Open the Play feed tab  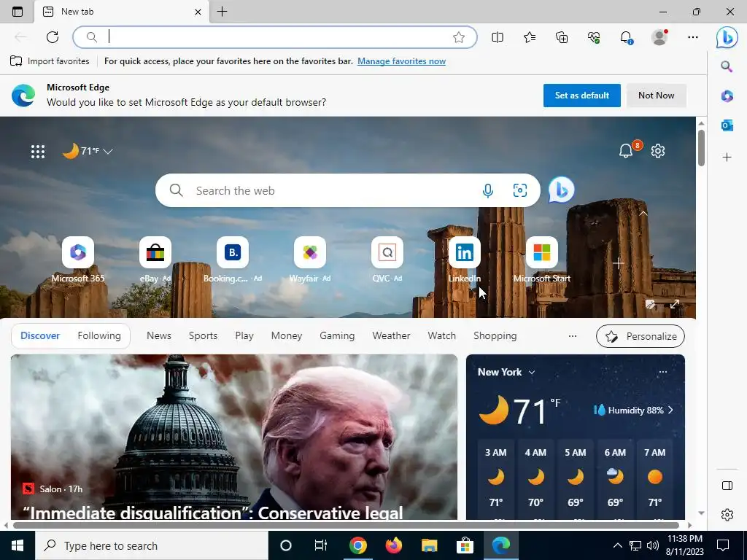244,335
